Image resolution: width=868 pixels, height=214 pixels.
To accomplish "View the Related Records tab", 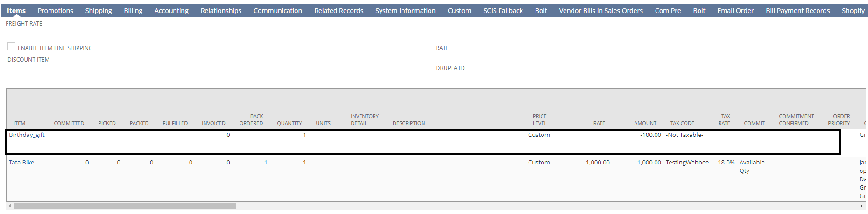I will (339, 11).
